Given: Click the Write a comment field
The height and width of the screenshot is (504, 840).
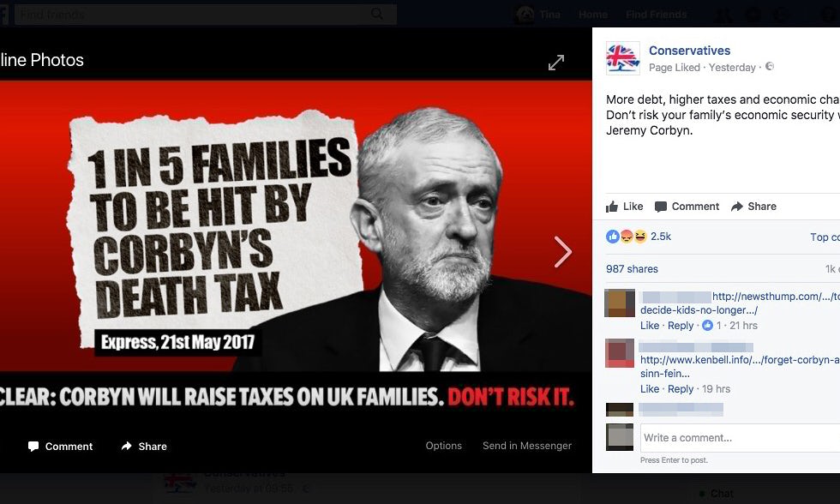Looking at the screenshot, I should (741, 438).
